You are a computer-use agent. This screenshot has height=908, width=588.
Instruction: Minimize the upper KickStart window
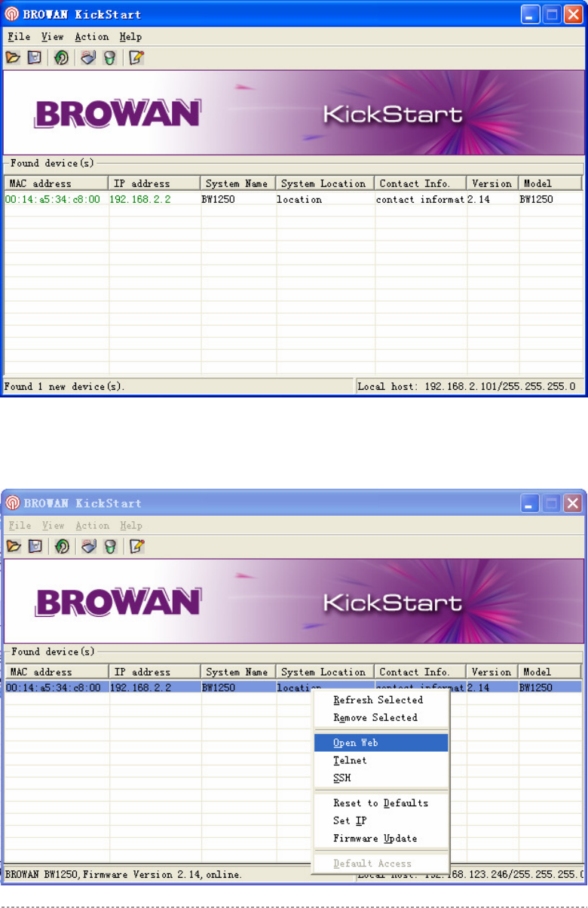(530, 14)
